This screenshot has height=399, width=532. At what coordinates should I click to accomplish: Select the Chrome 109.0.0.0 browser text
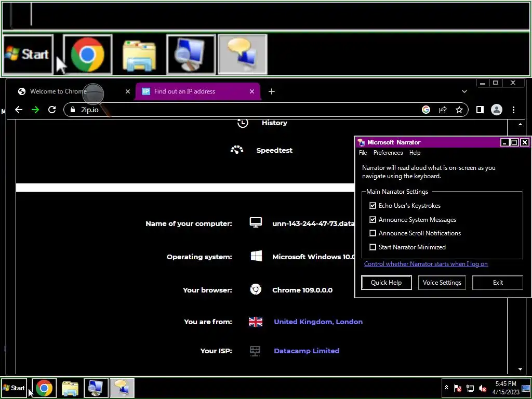coord(302,290)
